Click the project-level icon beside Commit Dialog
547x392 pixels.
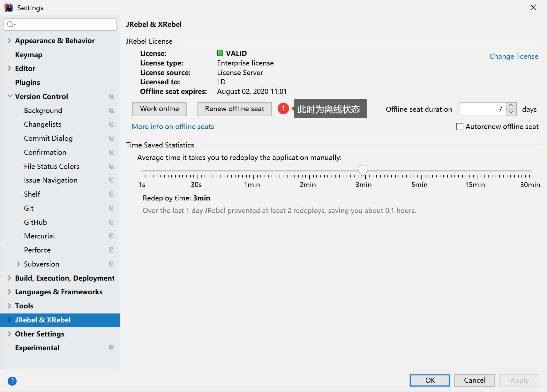(x=112, y=138)
